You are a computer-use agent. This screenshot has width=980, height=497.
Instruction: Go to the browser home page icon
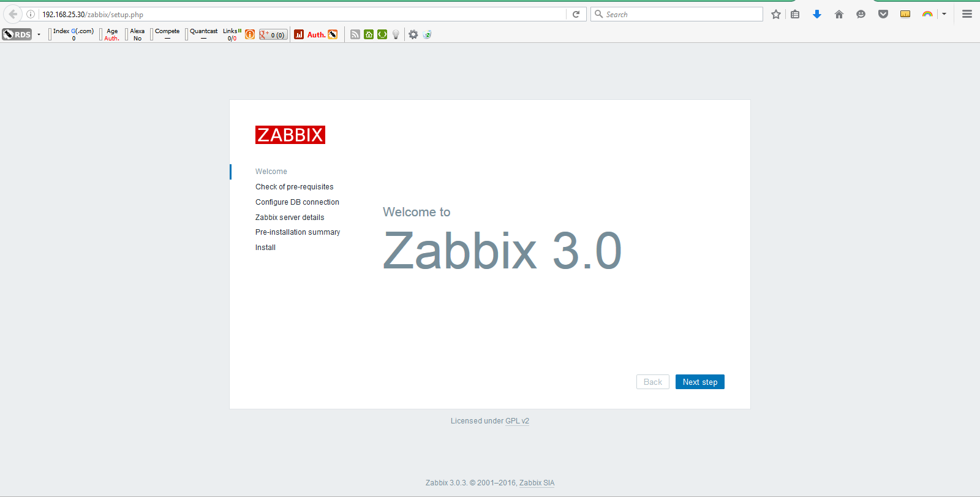point(839,14)
